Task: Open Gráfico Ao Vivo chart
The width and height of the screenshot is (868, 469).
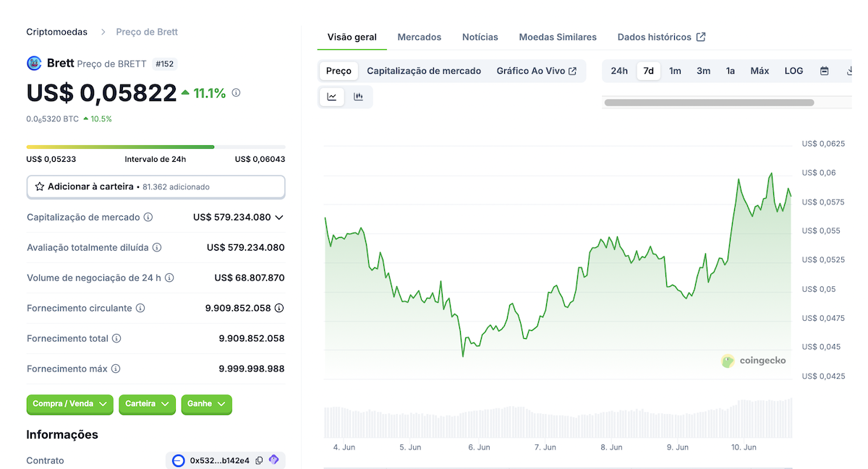Action: pos(537,71)
